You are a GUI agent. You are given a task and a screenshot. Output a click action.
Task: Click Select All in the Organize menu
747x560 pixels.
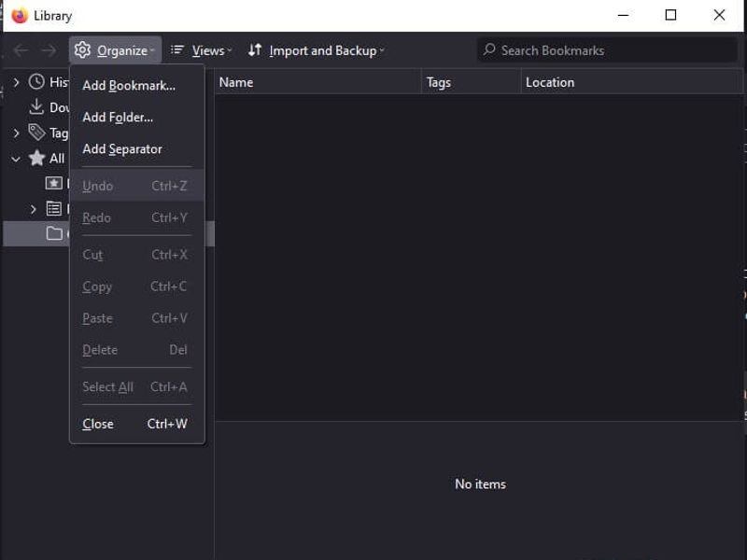click(x=137, y=386)
